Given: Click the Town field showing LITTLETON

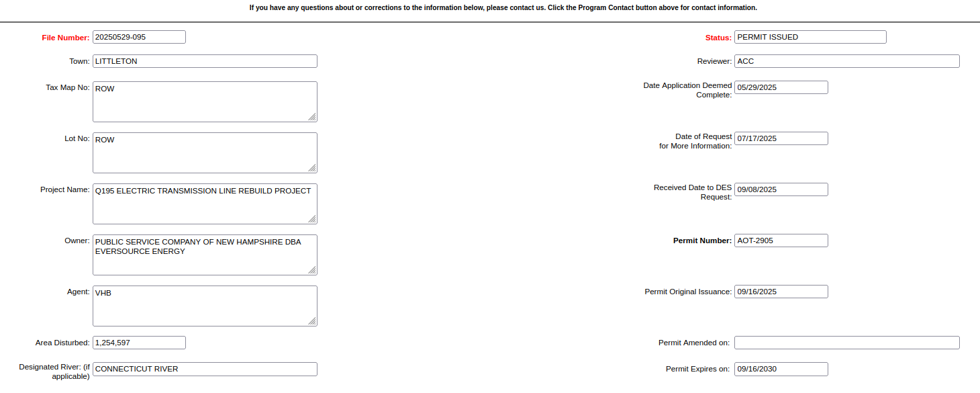Looking at the screenshot, I should tap(205, 61).
